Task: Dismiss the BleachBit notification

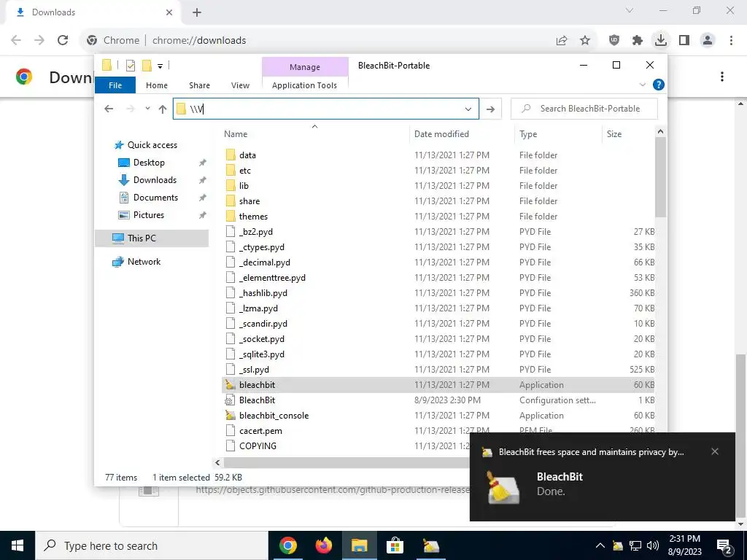Action: [x=715, y=451]
